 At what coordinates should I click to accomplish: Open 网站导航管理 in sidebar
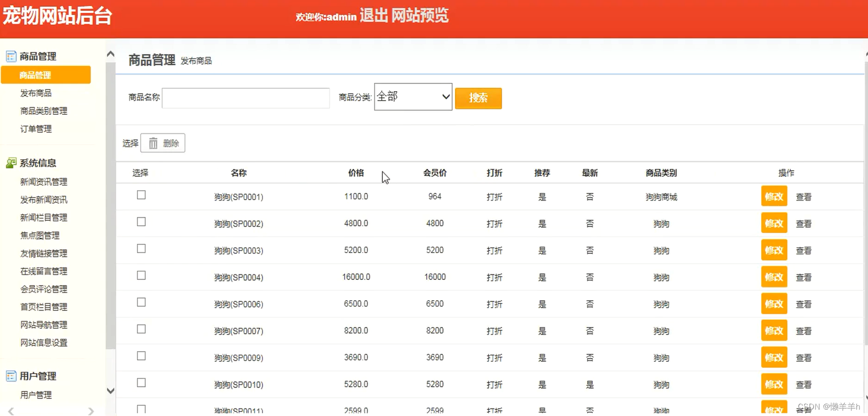point(44,325)
